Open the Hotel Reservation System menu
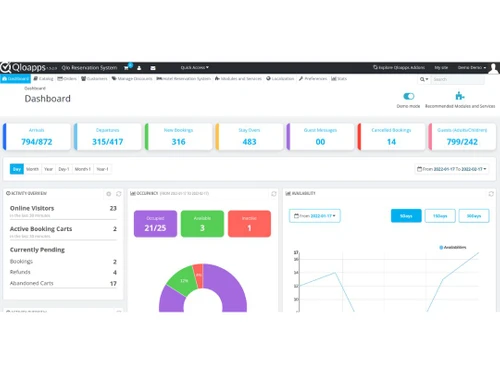This screenshot has height=375, width=500. [184, 79]
